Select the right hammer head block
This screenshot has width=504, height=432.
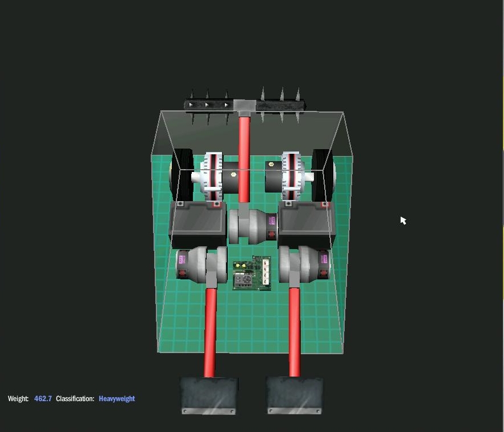click(295, 395)
